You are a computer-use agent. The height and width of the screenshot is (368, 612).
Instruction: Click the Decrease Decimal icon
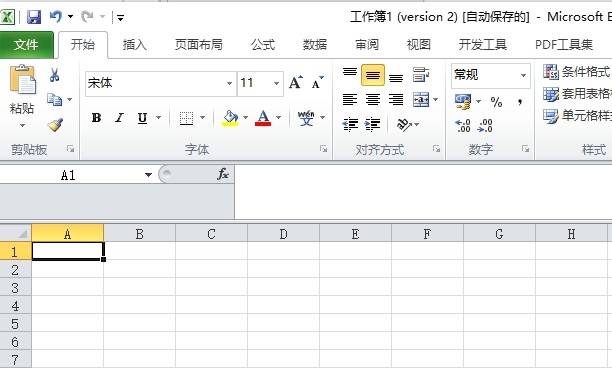coord(485,125)
